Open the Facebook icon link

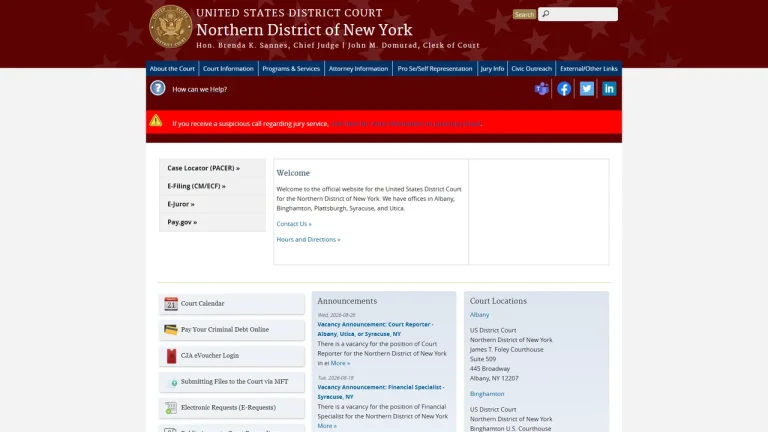point(564,89)
